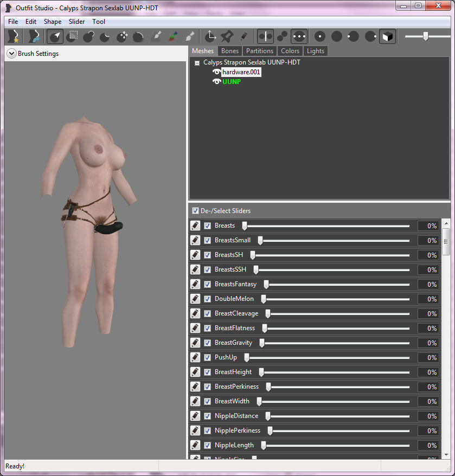455x476 pixels.
Task: Uncheck the Breasts slider checkbox
Action: 207,226
